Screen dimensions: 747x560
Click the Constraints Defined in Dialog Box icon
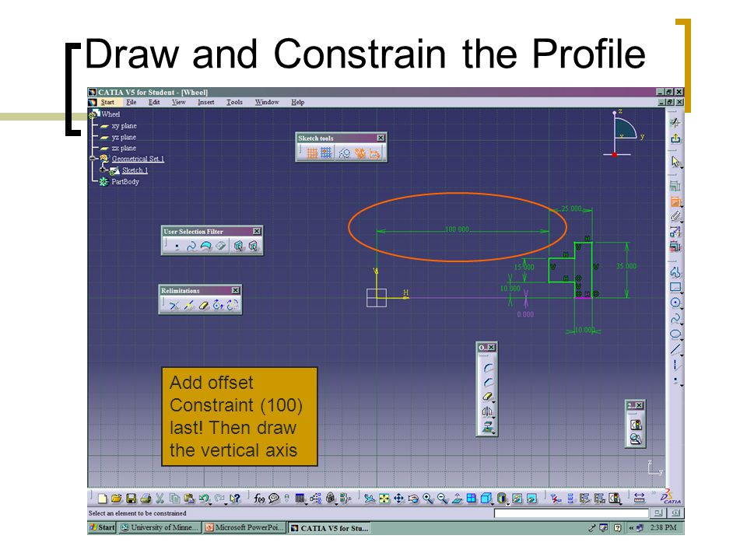[675, 186]
